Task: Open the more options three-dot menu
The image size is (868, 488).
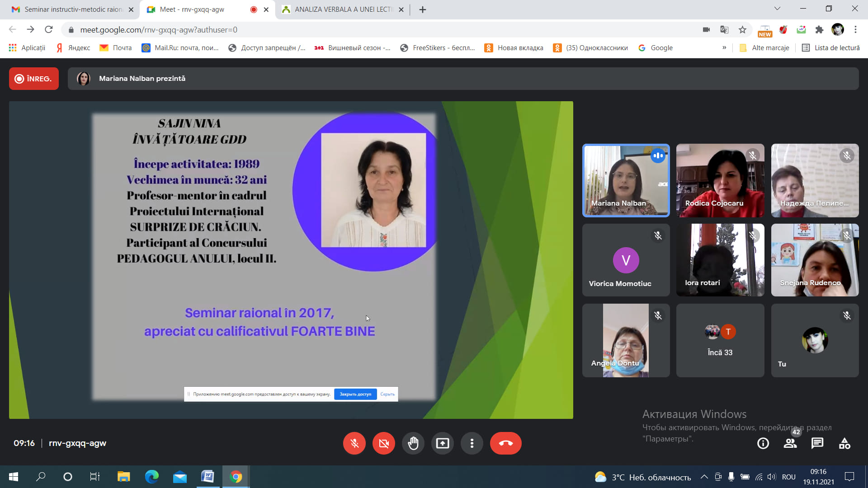Action: (472, 443)
